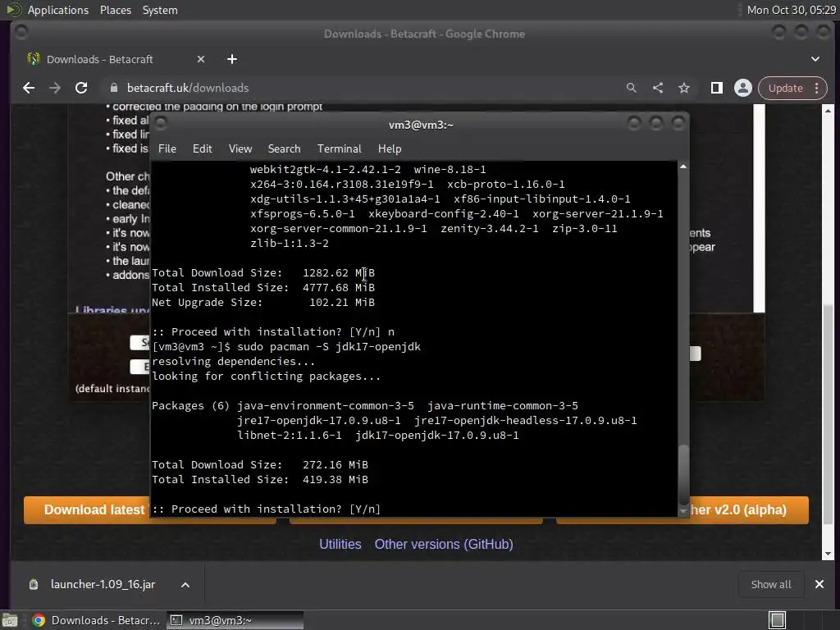Open a new Chrome tab
The image size is (840, 630).
coord(232,59)
